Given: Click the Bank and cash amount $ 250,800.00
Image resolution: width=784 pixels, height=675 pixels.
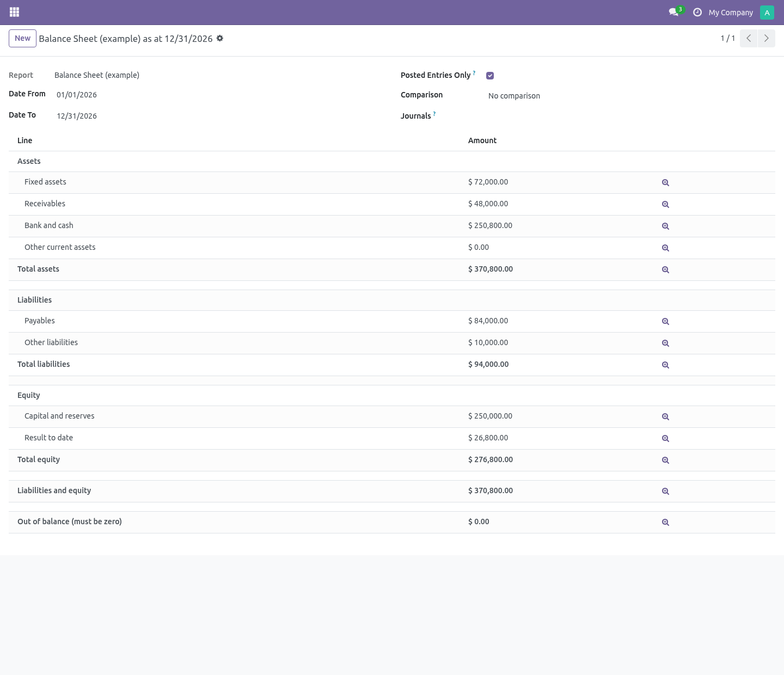Looking at the screenshot, I should click(x=490, y=225).
